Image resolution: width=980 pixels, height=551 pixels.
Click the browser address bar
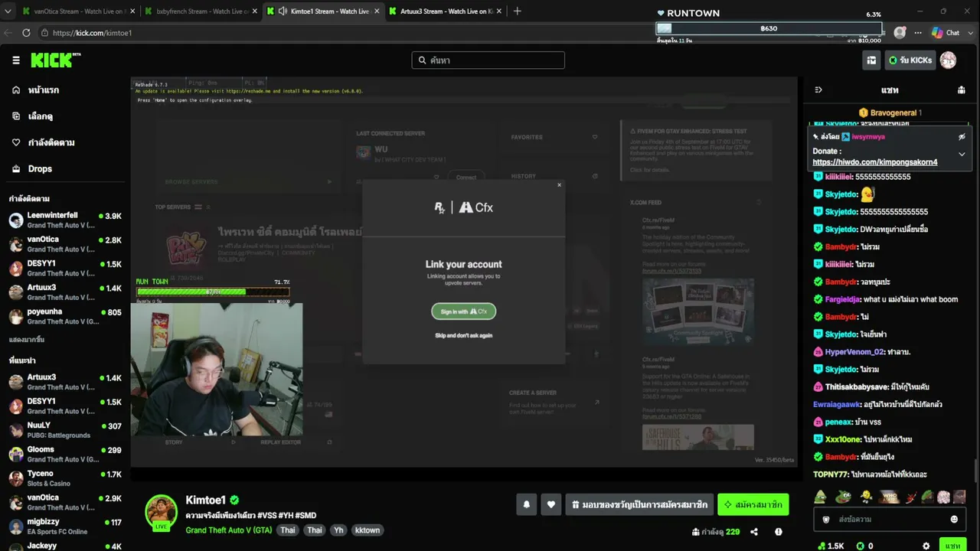pyautogui.click(x=345, y=33)
